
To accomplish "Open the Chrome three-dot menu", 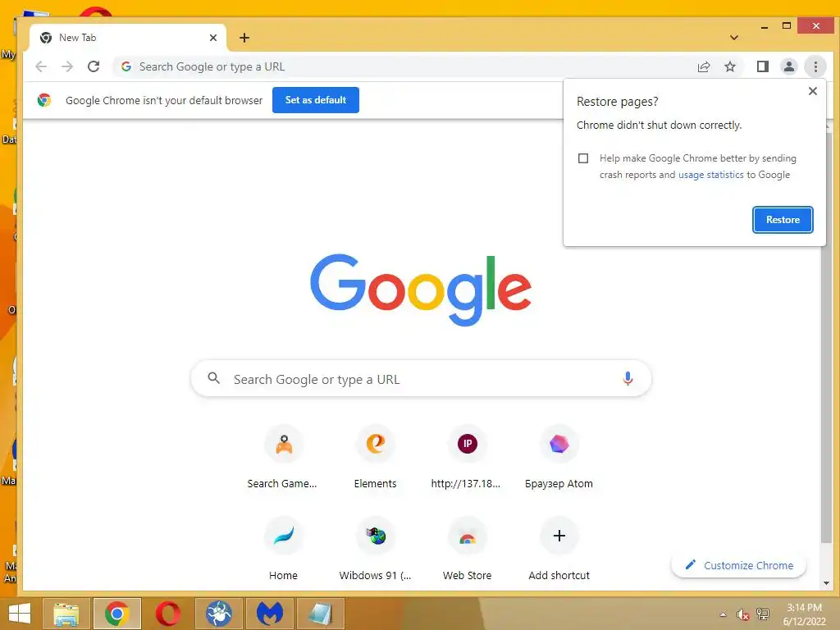I will coord(815,66).
